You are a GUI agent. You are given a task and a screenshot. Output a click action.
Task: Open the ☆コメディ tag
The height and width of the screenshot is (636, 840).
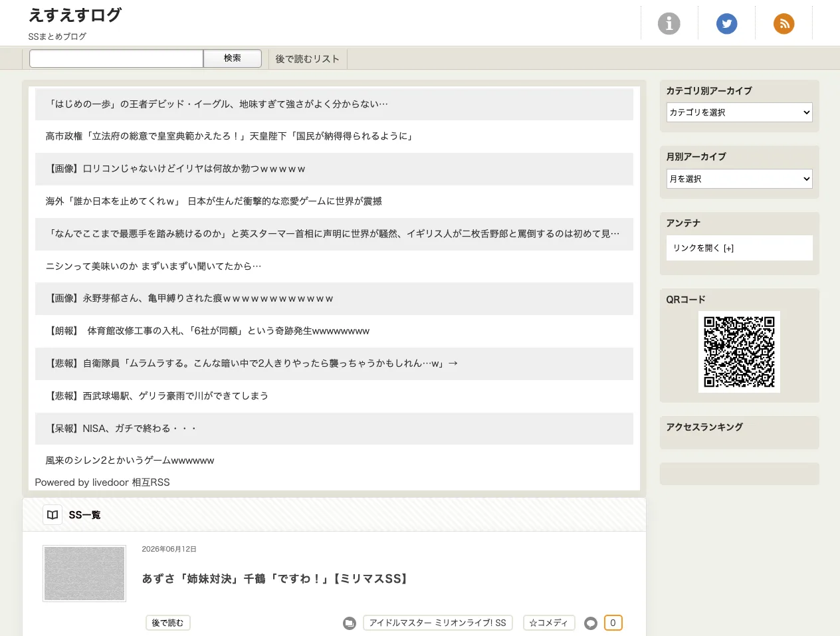point(548,623)
